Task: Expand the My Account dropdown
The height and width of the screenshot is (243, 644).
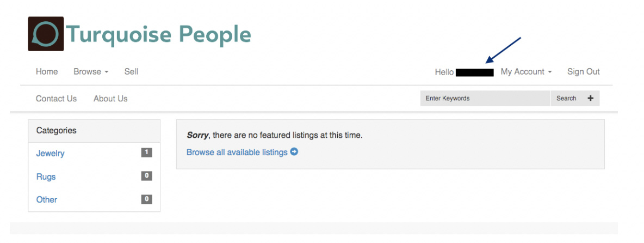Action: tap(526, 71)
